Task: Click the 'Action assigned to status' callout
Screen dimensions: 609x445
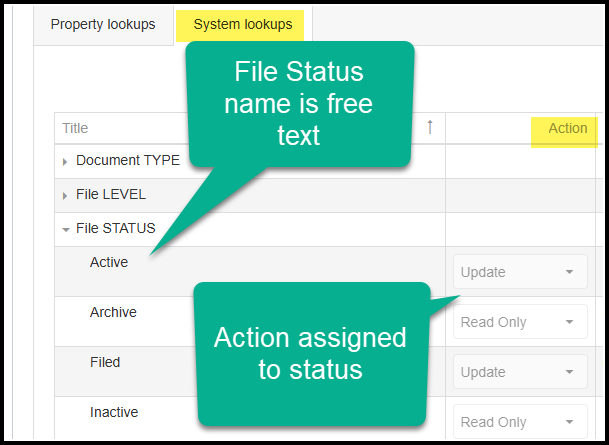Action: (x=310, y=352)
